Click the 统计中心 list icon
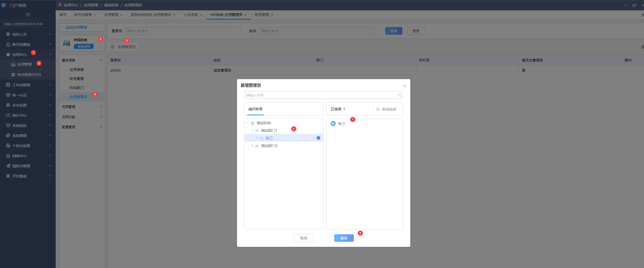 [x=8, y=115]
